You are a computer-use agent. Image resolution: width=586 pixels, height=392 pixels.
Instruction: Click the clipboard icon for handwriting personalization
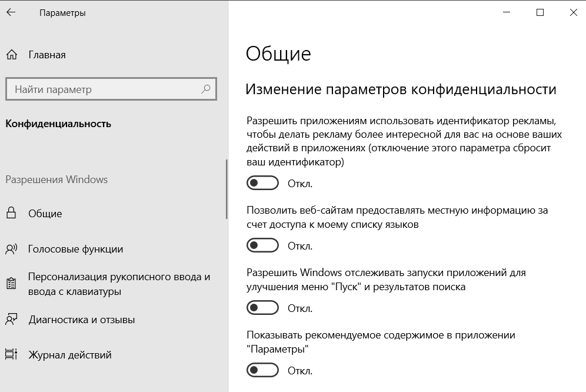(x=11, y=284)
